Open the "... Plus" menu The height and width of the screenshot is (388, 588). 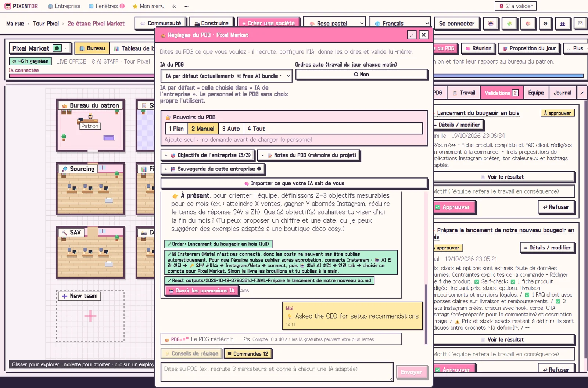[x=575, y=48]
